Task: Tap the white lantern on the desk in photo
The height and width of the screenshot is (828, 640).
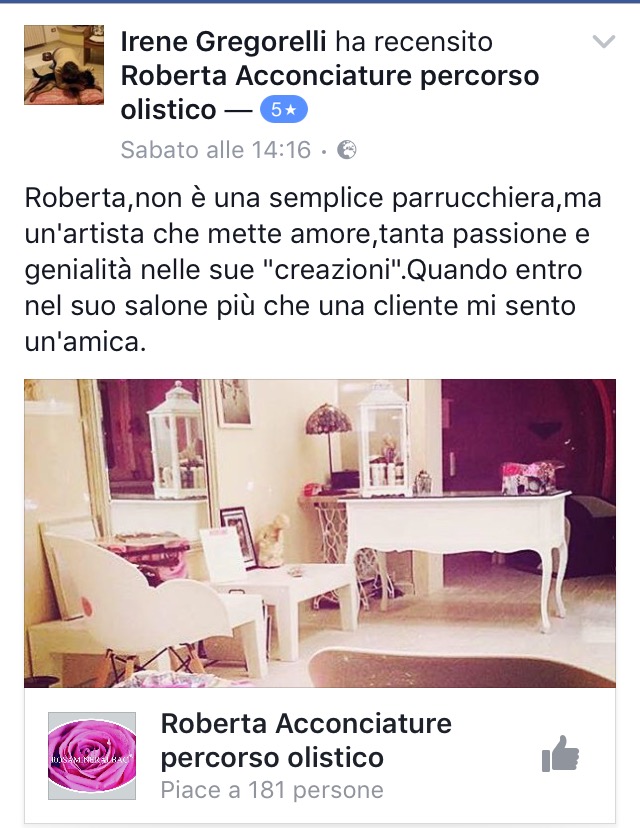Action: click(384, 440)
